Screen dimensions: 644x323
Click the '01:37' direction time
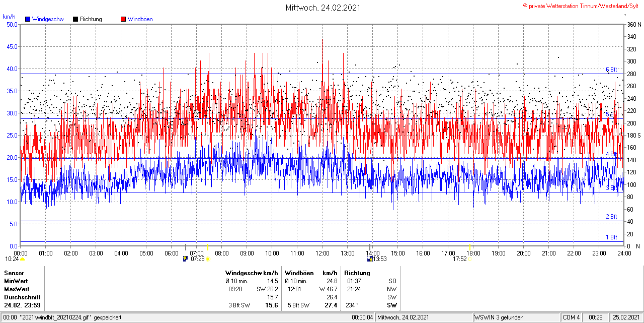354,281
